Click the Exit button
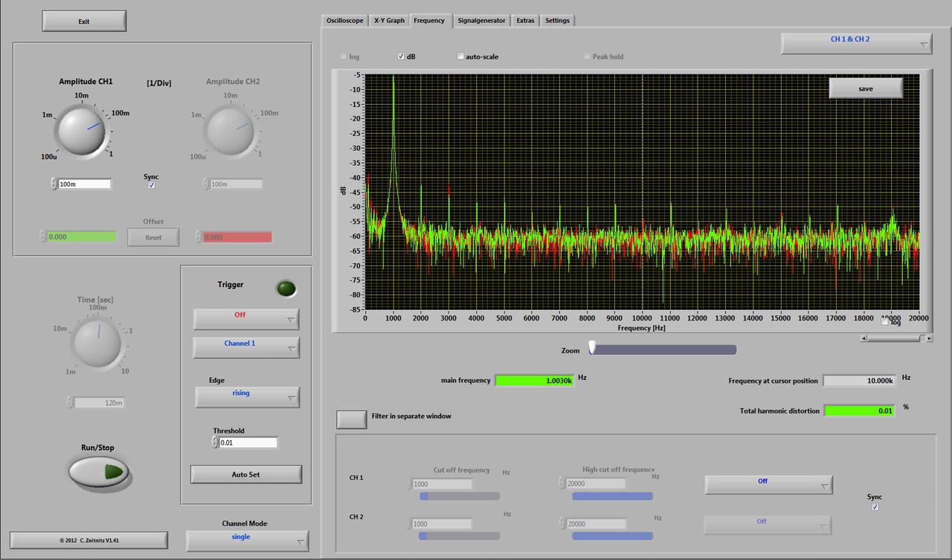The image size is (952, 560). tap(84, 21)
